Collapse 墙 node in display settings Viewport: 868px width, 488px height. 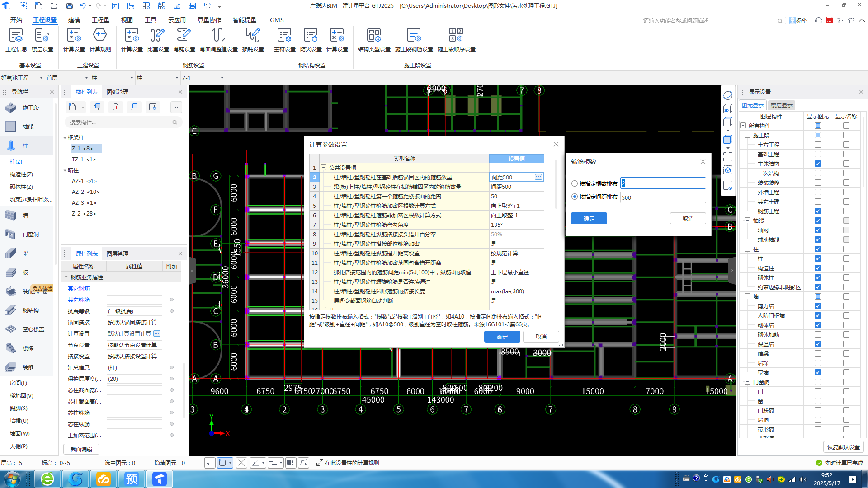(x=747, y=296)
